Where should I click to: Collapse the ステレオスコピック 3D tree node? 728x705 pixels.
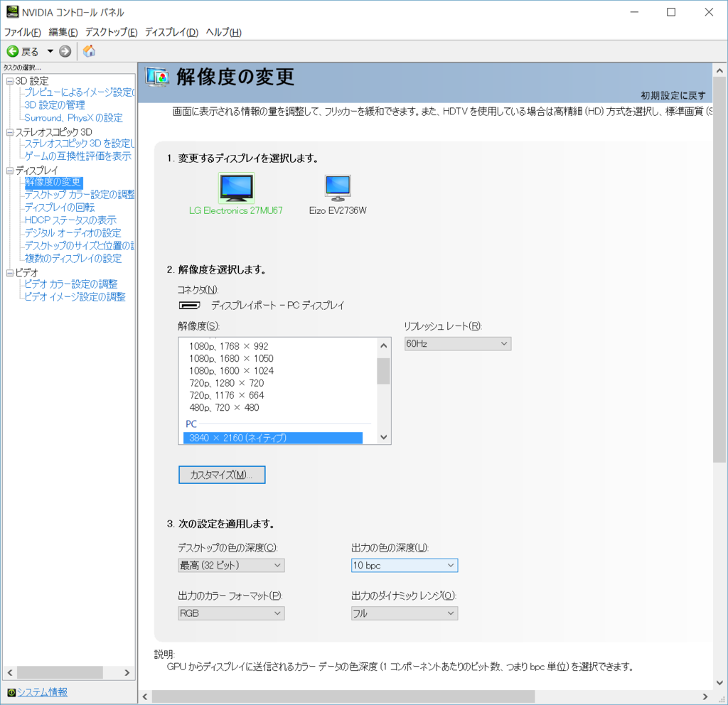coord(10,132)
